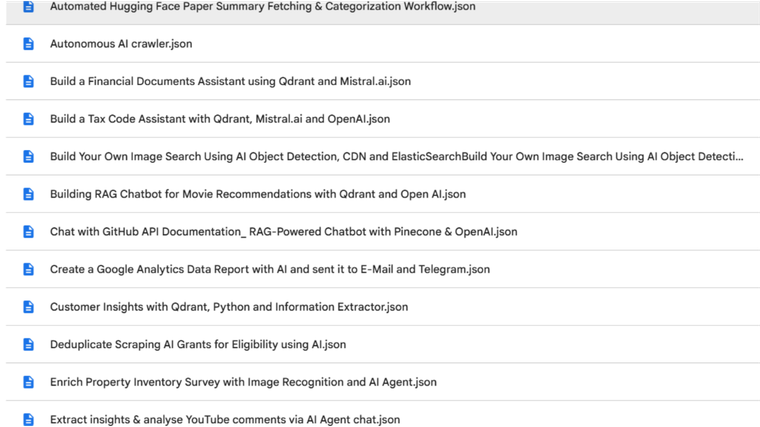Select Chat with GitHub API Documentation file name
The image size is (760, 427).
283,231
